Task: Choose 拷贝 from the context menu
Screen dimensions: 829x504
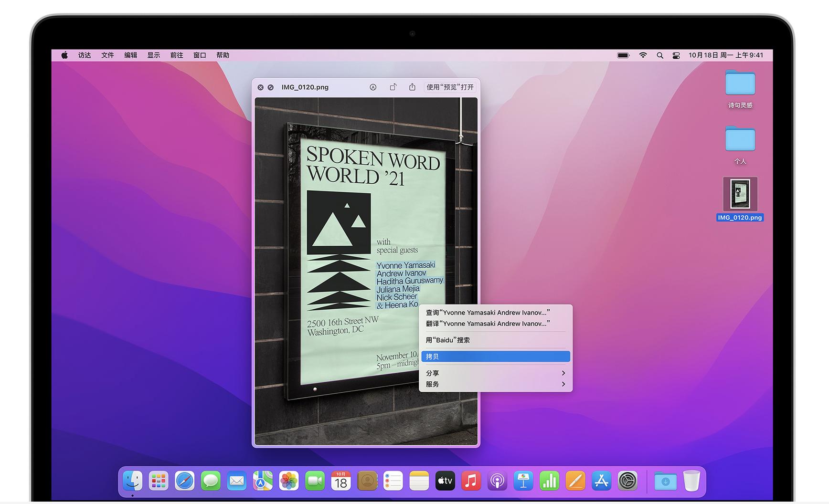Action: (495, 357)
